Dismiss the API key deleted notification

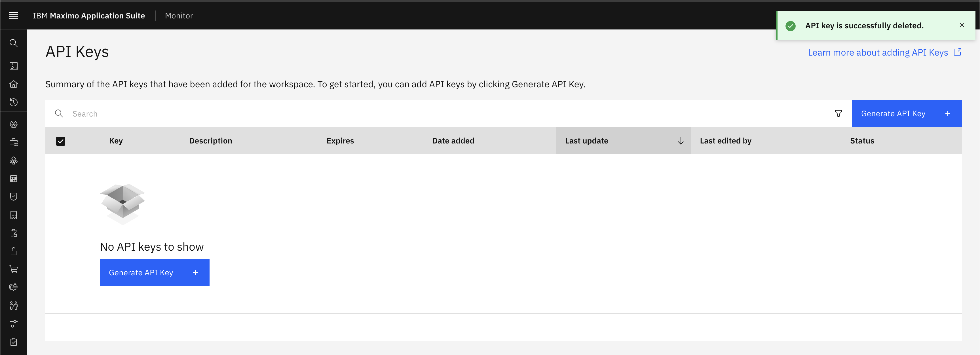pos(962,25)
